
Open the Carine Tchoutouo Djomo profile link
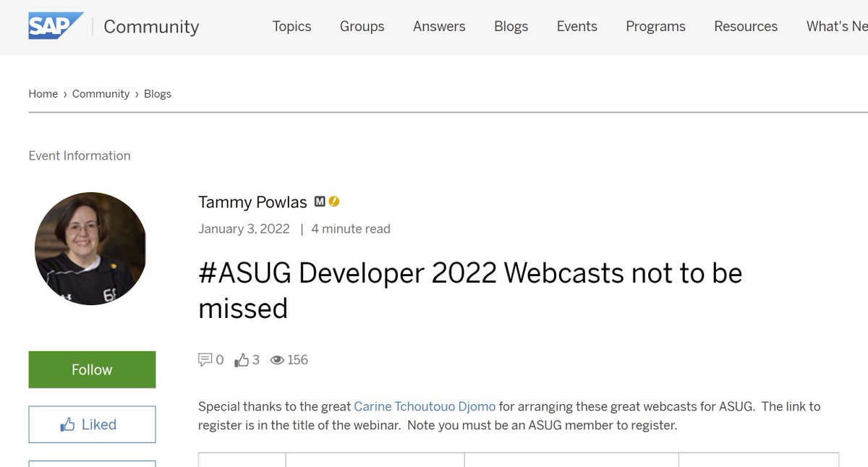pyautogui.click(x=424, y=406)
